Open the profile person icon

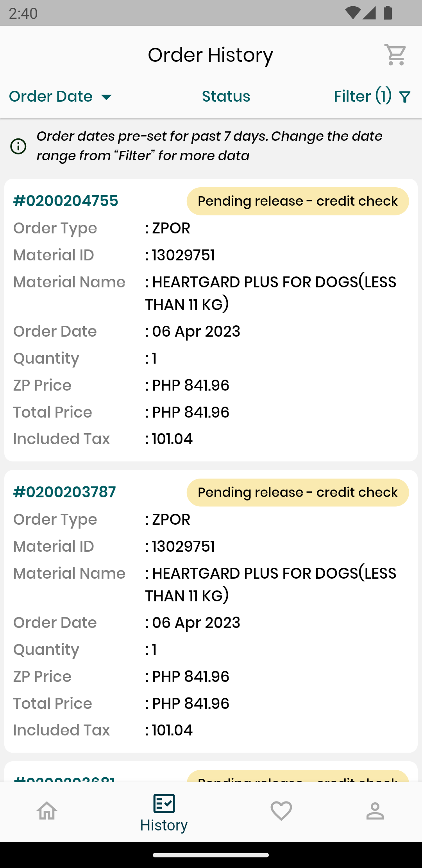pos(375,811)
